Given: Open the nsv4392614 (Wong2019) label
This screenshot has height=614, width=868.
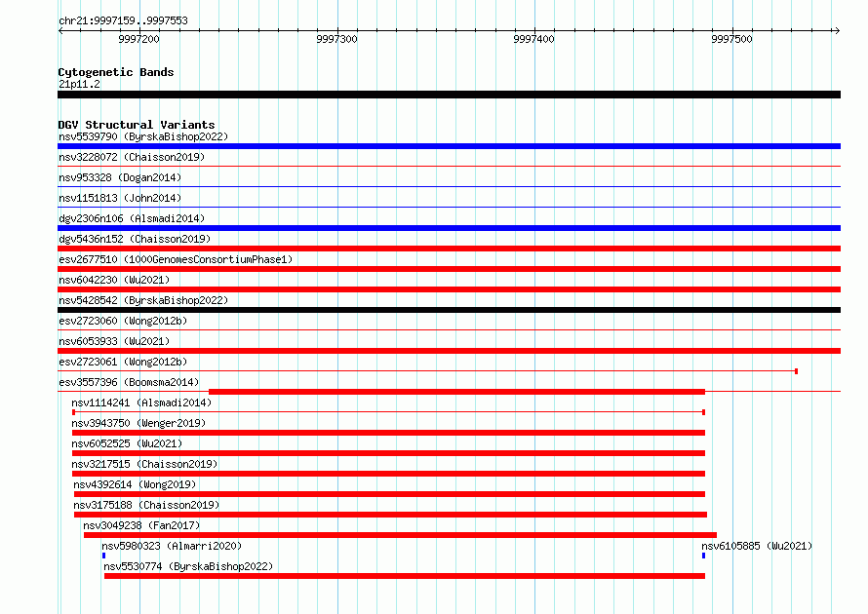Looking at the screenshot, I should [135, 484].
